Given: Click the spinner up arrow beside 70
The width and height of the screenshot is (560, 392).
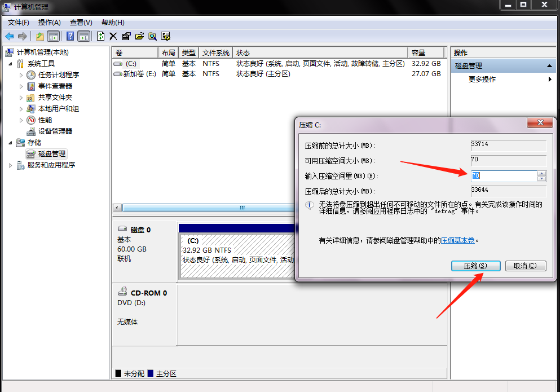Looking at the screenshot, I should [x=542, y=173].
